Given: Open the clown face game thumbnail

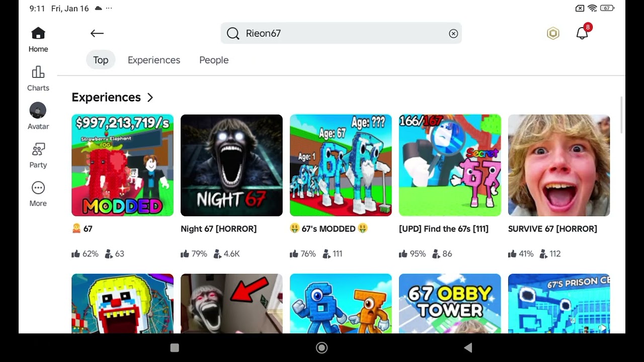Looking at the screenshot, I should point(122,303).
